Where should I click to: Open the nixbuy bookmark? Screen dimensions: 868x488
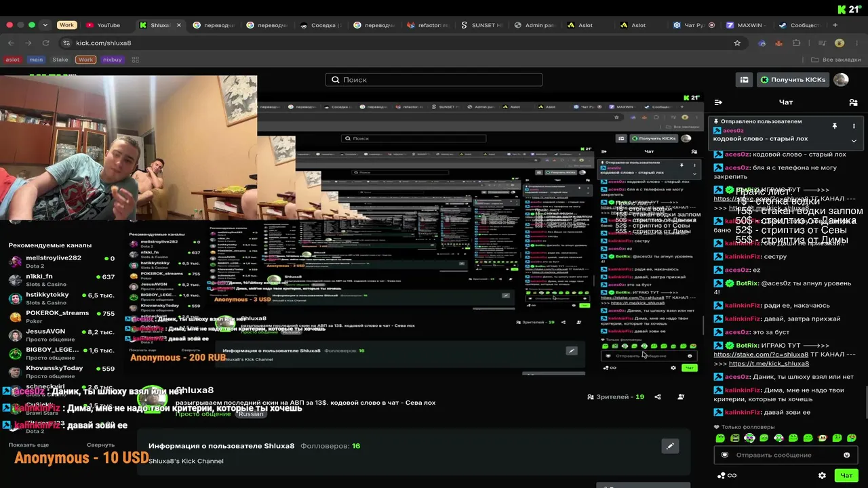coord(113,60)
